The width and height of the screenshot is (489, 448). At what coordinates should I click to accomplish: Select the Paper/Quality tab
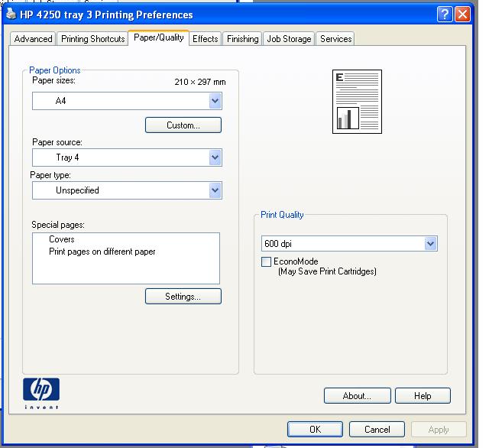[x=159, y=37]
